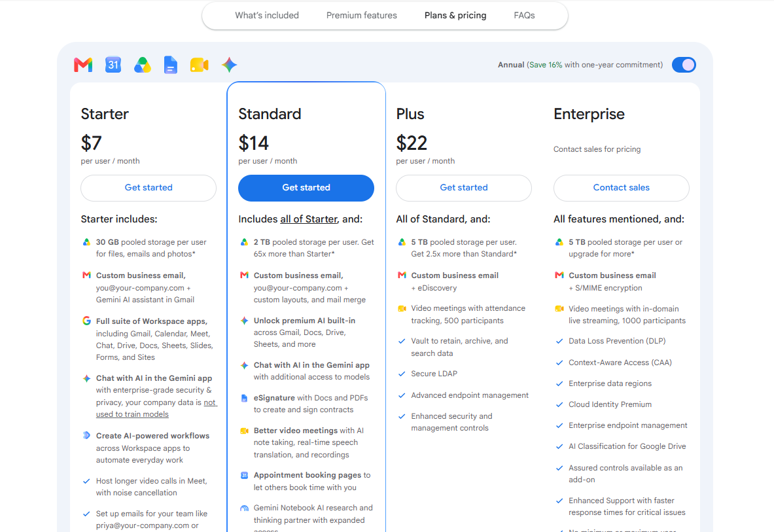Viewport: 774px width, 532px height.
Task: Click the Gemini sparkle icon in header row
Action: click(x=229, y=65)
